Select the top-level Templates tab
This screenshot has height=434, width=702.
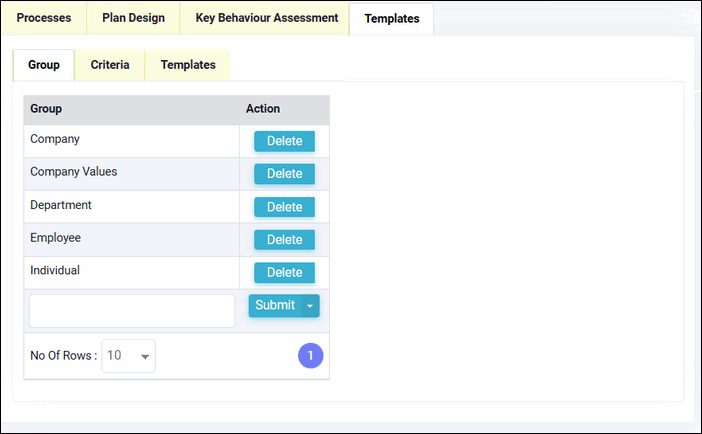(391, 19)
